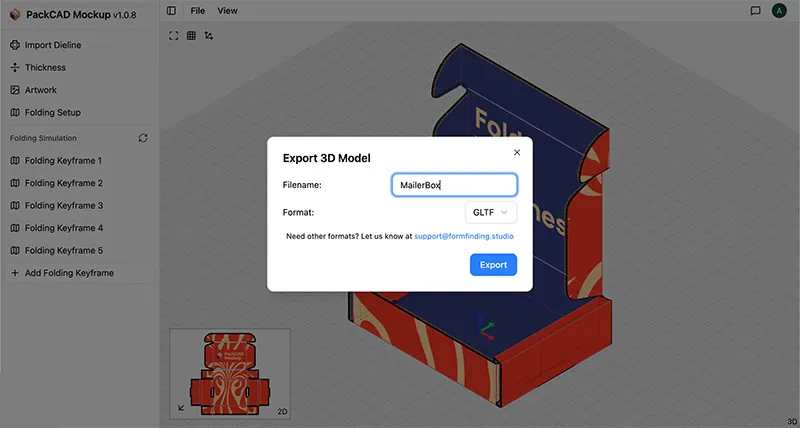Open the user avatar 'A' menu
800x428 pixels.
[779, 11]
